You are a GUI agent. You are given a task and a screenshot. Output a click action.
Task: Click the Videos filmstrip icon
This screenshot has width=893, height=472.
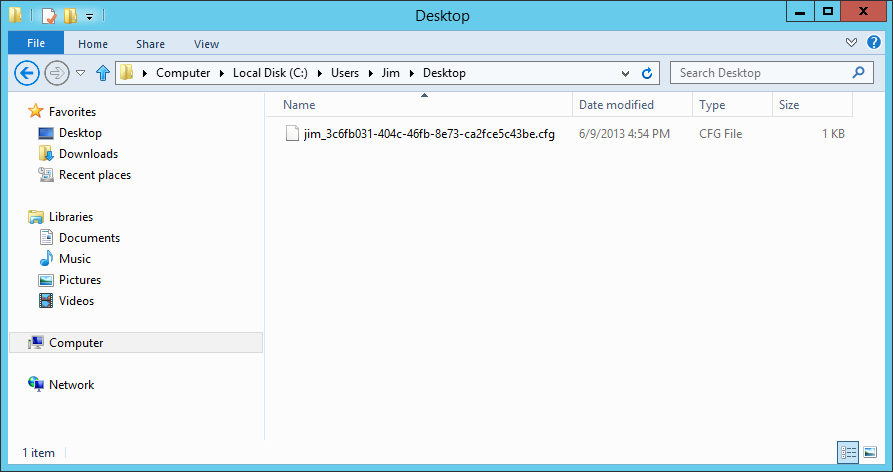coord(46,301)
